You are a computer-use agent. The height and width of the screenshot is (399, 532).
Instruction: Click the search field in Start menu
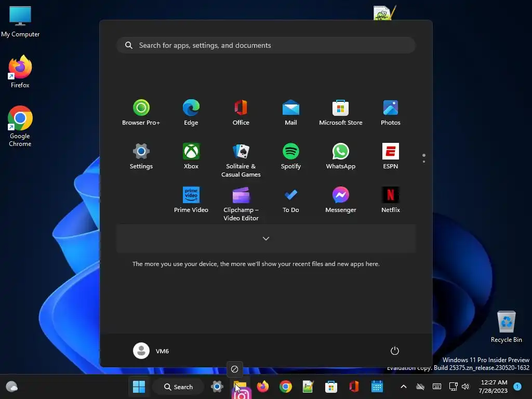click(x=266, y=45)
